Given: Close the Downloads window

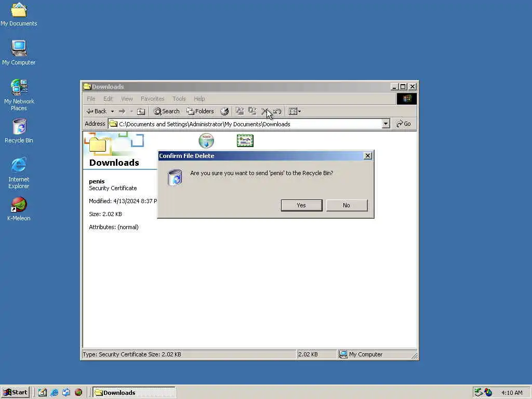Looking at the screenshot, I should [413, 87].
